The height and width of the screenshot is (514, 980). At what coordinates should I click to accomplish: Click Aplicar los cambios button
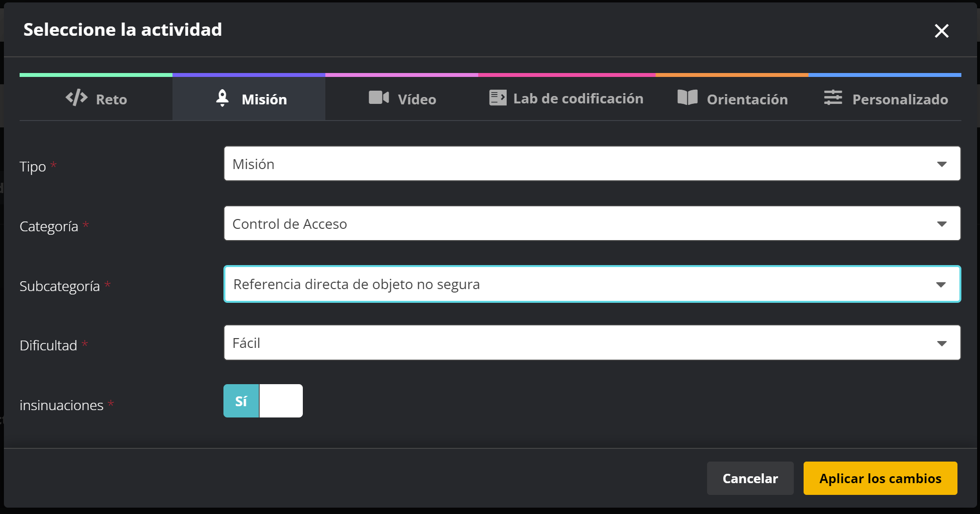(880, 478)
